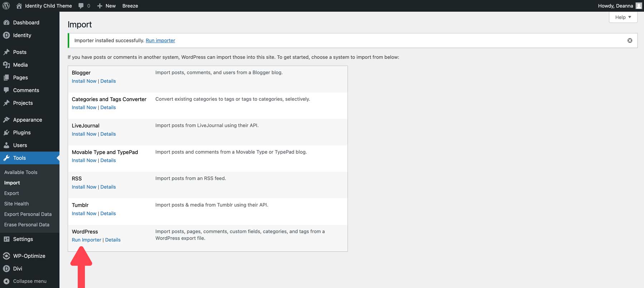Image resolution: width=644 pixels, height=288 pixels.
Task: Click the Settings sliders icon
Action: (6, 239)
